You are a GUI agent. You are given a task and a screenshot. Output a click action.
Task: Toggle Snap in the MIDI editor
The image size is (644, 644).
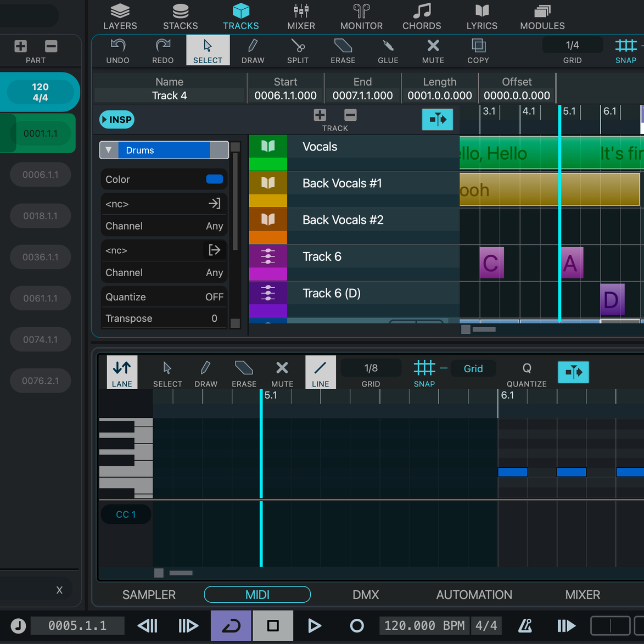coord(424,373)
